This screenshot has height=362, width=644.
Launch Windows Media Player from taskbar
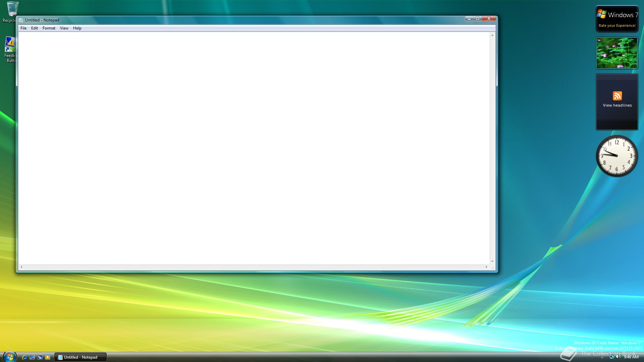[48, 357]
